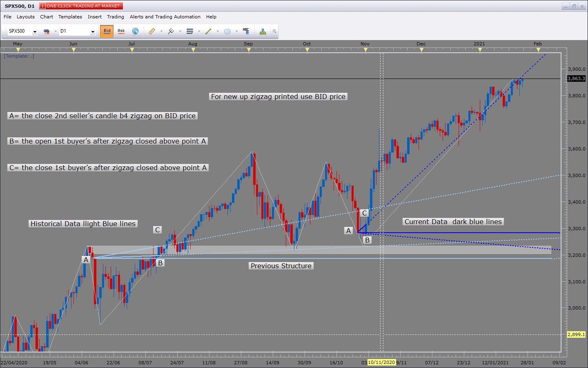Expand the shape tool options arrow
The height and width of the screenshot is (368, 588).
pyautogui.click(x=236, y=31)
